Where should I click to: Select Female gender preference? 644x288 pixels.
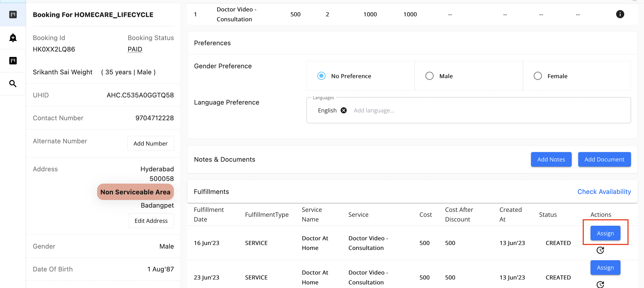[537, 76]
